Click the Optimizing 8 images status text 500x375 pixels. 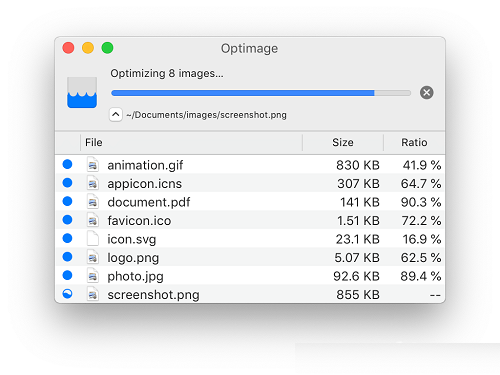[x=167, y=73]
